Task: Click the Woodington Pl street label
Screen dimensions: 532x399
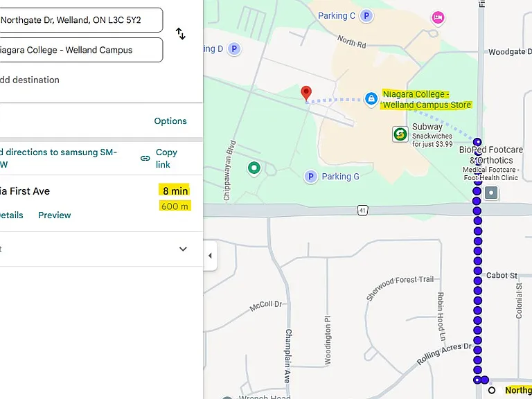Action: click(x=328, y=340)
